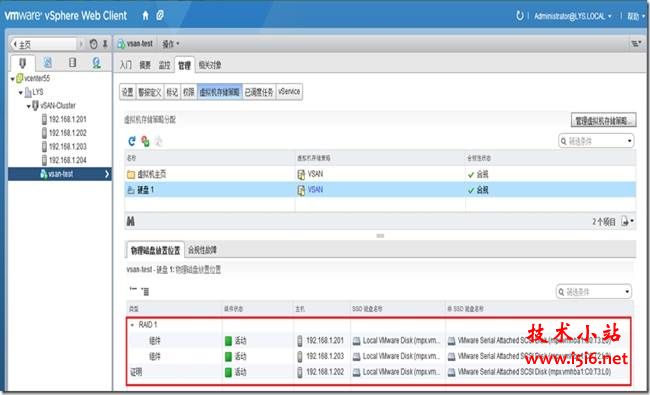Open the VMs and Templates navigator icon
Screen dimensions: 650x395
[x=48, y=63]
